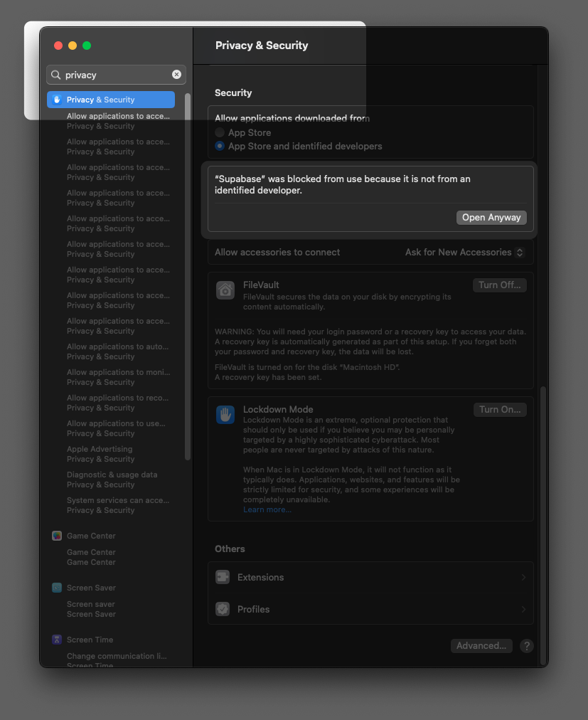The image size is (588, 720).
Task: Expand the Profiles row chevron
Action: pos(523,609)
